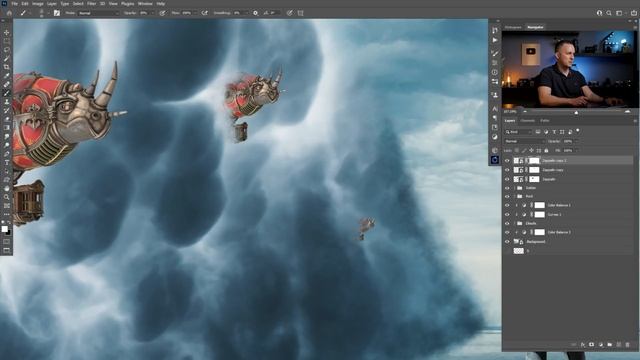Switch to the Channels tab
Screen dimensions: 640x360
click(527, 121)
